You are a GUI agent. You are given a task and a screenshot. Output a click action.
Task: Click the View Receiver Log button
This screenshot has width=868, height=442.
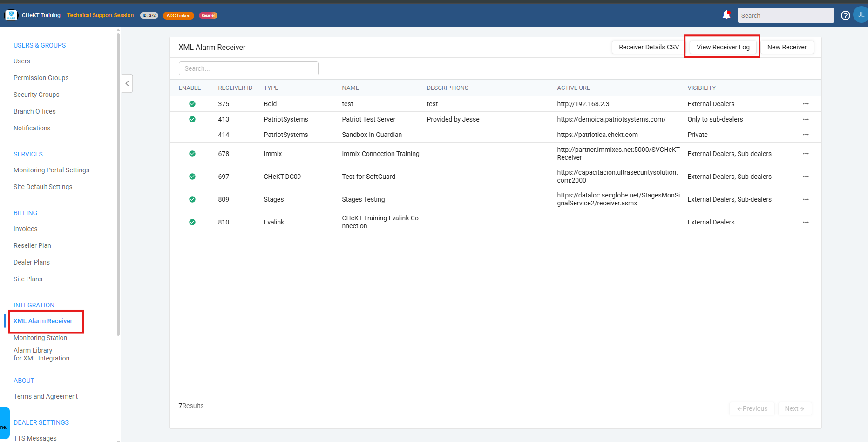[723, 47]
